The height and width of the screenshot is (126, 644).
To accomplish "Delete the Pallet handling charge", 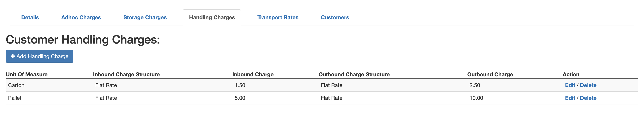I will coord(588,98).
